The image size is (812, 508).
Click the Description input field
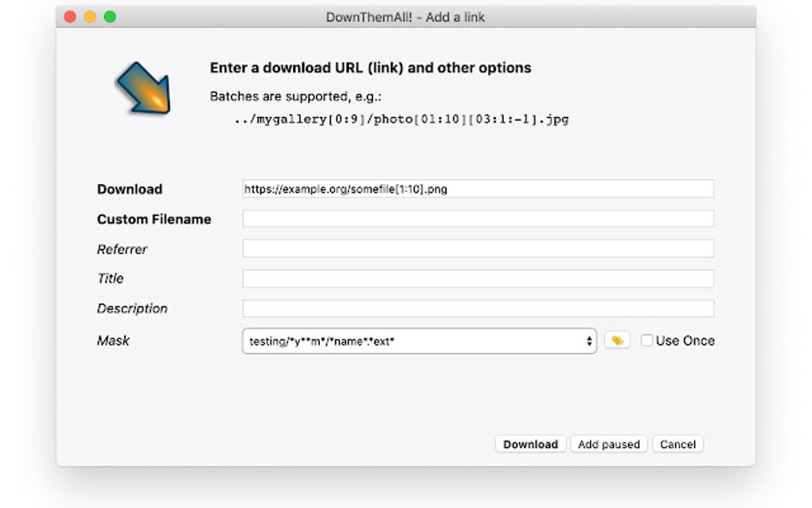pos(478,308)
